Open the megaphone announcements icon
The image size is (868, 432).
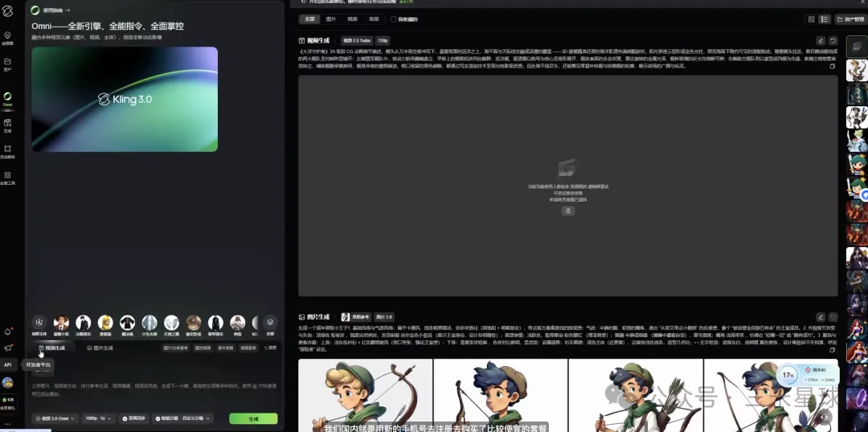click(x=8, y=348)
